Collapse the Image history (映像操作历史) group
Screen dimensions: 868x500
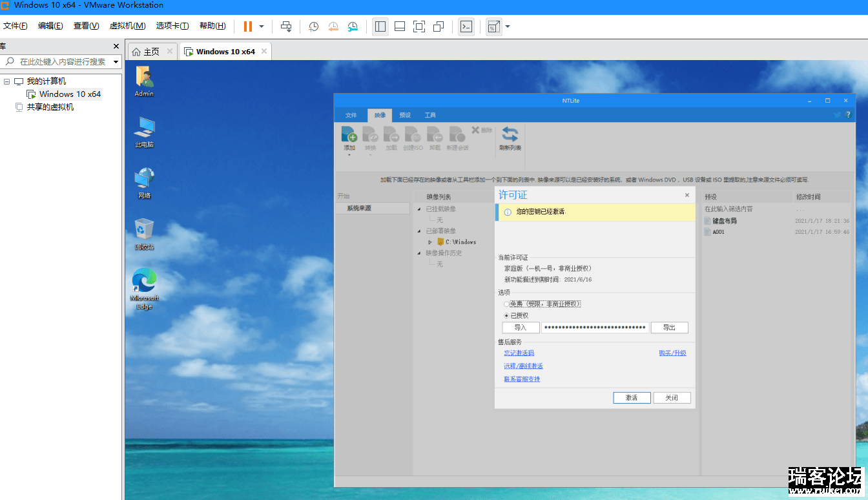(x=419, y=253)
